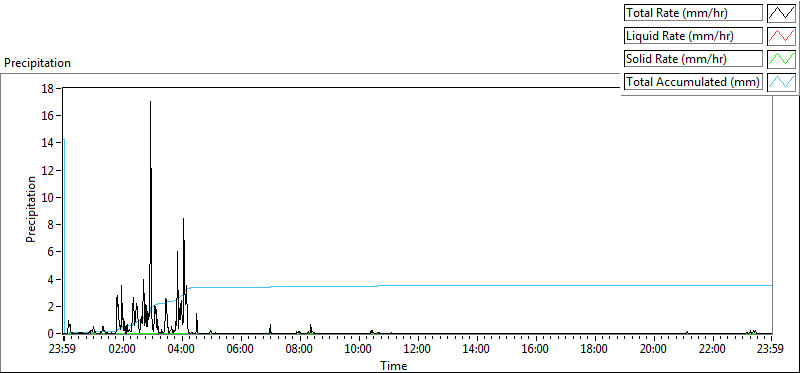800x373 pixels.
Task: Click the Liquid Rate red line icon
Action: click(x=782, y=36)
